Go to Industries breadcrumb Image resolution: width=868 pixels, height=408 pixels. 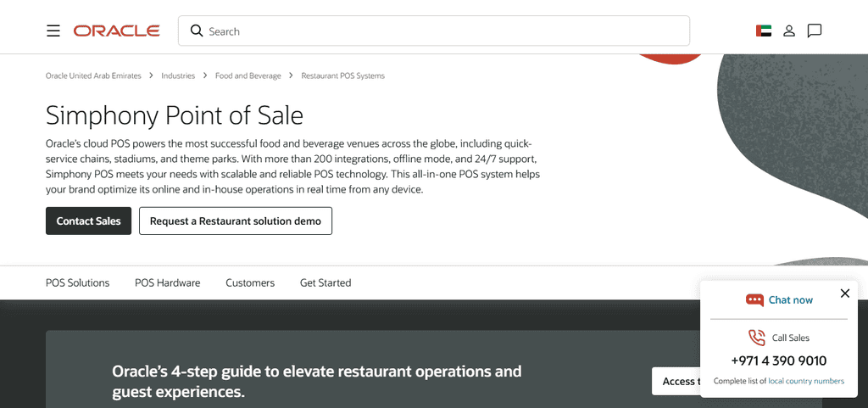pyautogui.click(x=178, y=75)
